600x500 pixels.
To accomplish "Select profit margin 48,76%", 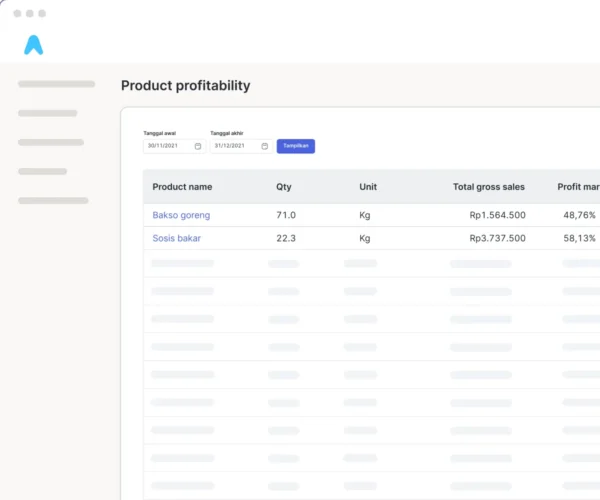I will point(579,215).
